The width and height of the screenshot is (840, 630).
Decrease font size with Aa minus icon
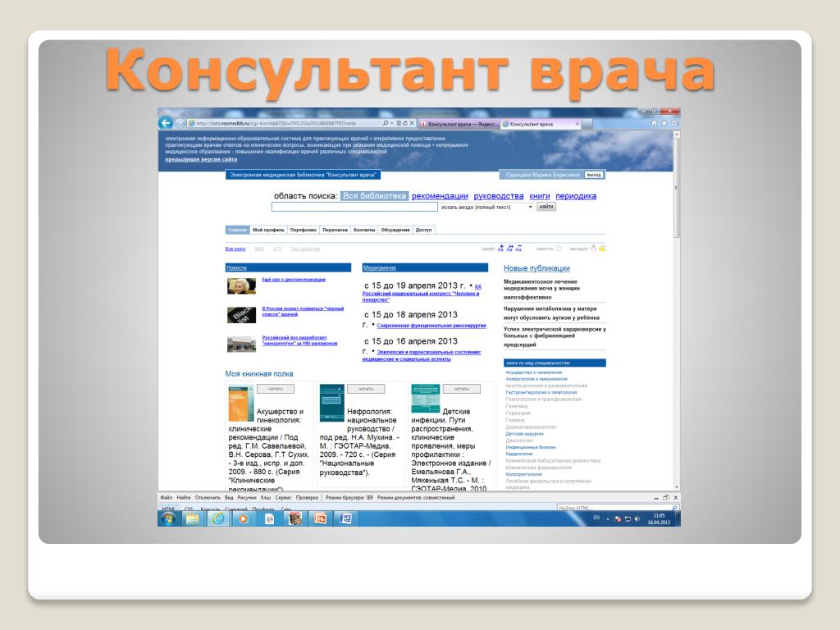point(518,249)
